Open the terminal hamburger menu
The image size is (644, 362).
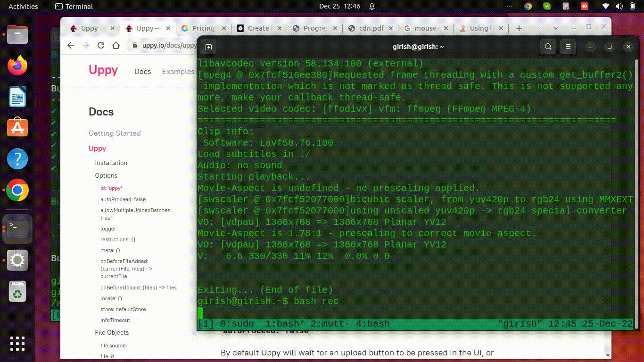pos(568,47)
